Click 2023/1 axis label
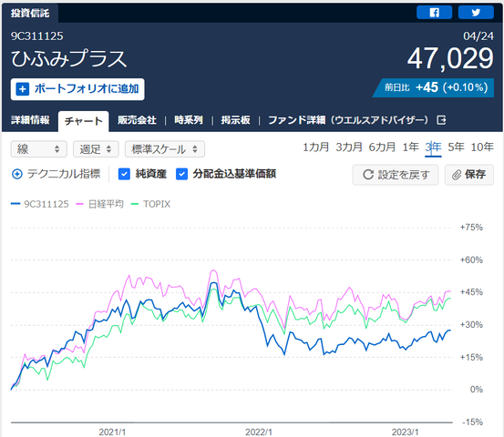This screenshot has width=504, height=437. [x=405, y=432]
